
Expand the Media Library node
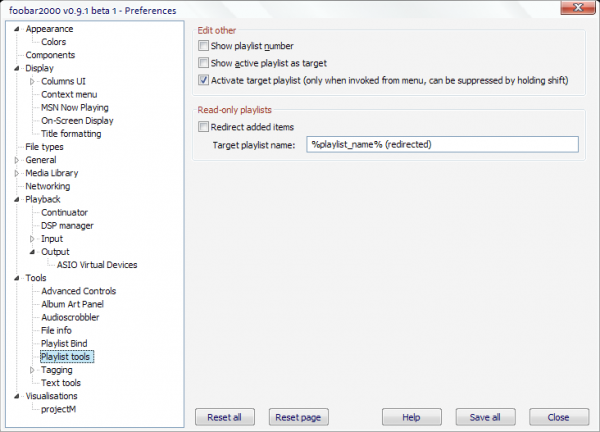[x=17, y=173]
